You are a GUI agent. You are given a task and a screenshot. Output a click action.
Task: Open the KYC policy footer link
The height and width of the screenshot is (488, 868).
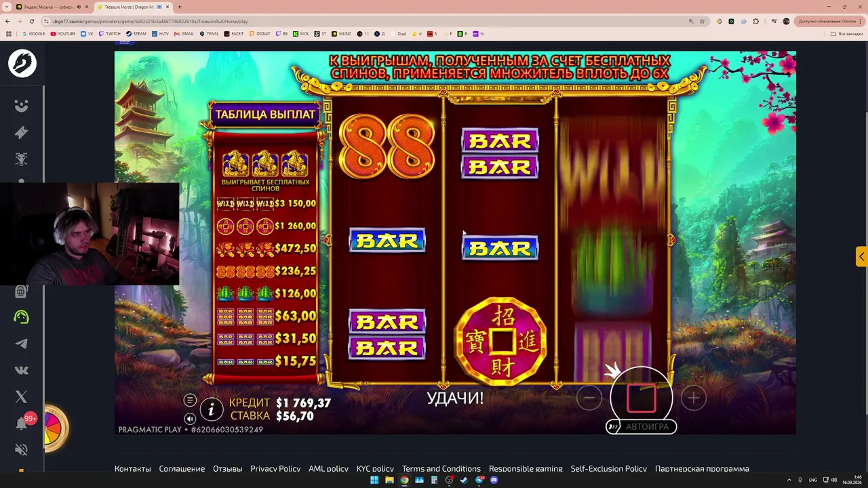tap(375, 468)
